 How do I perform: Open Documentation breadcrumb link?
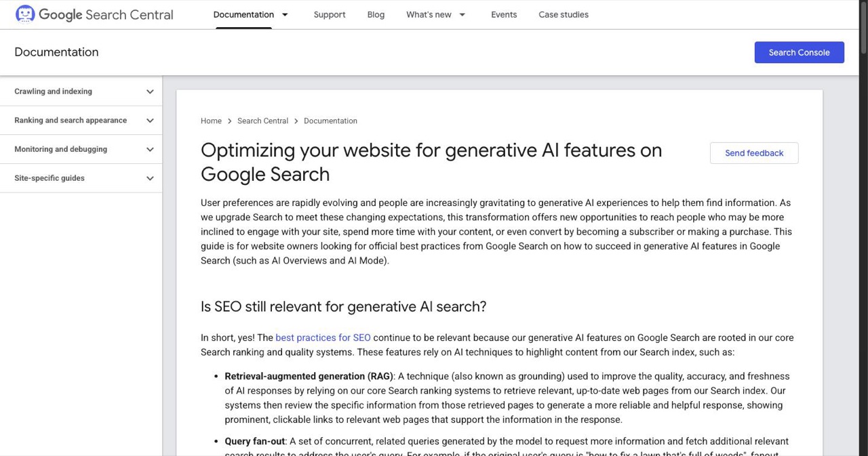330,121
